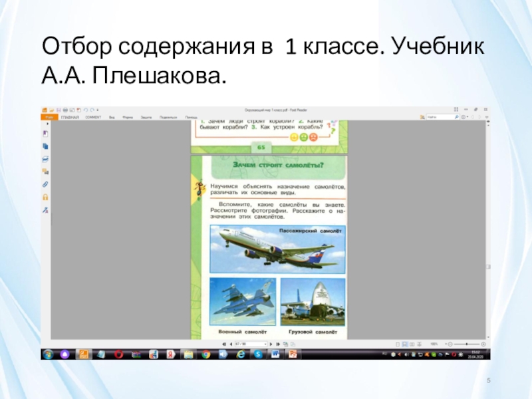The image size is (532, 399).
Task: Open the Security lock panel
Action: coord(45,197)
